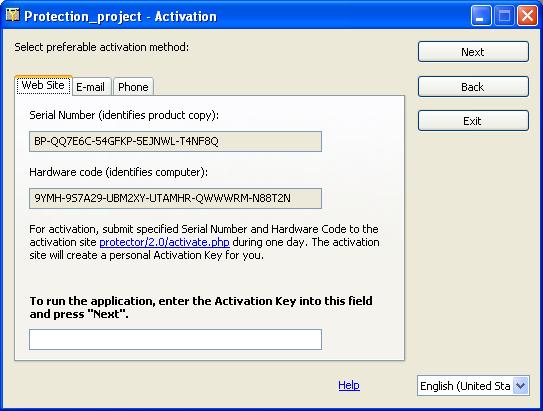The width and height of the screenshot is (543, 411).
Task: Select English (United States) language combo box
Action: pyautogui.click(x=473, y=386)
